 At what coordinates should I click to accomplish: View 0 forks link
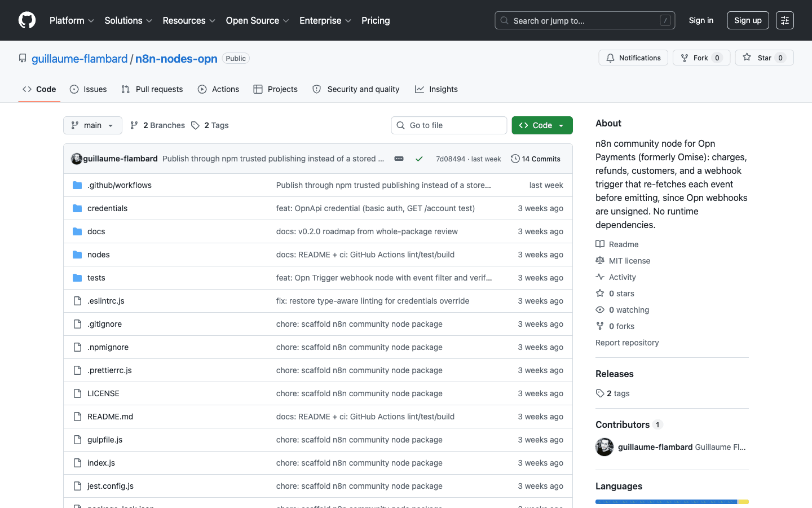pos(615,326)
